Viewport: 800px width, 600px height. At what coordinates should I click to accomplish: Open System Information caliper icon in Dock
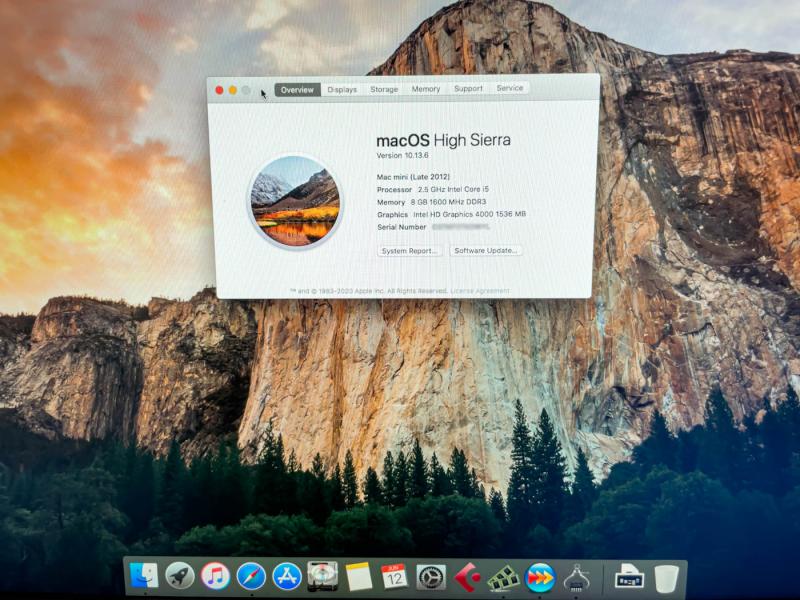(577, 578)
